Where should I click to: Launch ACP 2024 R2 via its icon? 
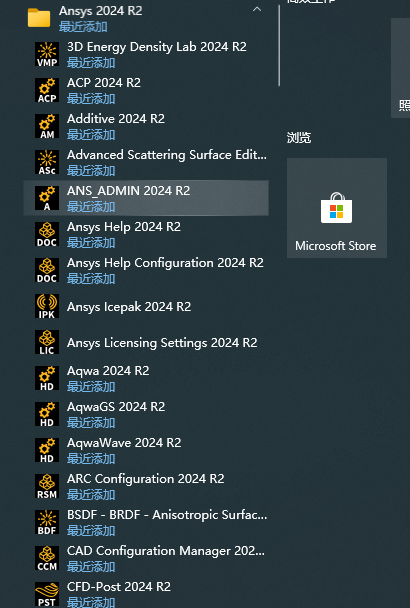pyautogui.click(x=47, y=90)
